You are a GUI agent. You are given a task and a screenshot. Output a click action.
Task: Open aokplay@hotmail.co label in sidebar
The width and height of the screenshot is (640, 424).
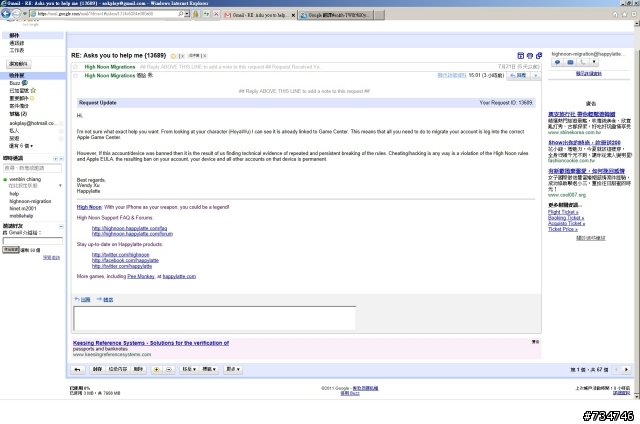coord(32,123)
